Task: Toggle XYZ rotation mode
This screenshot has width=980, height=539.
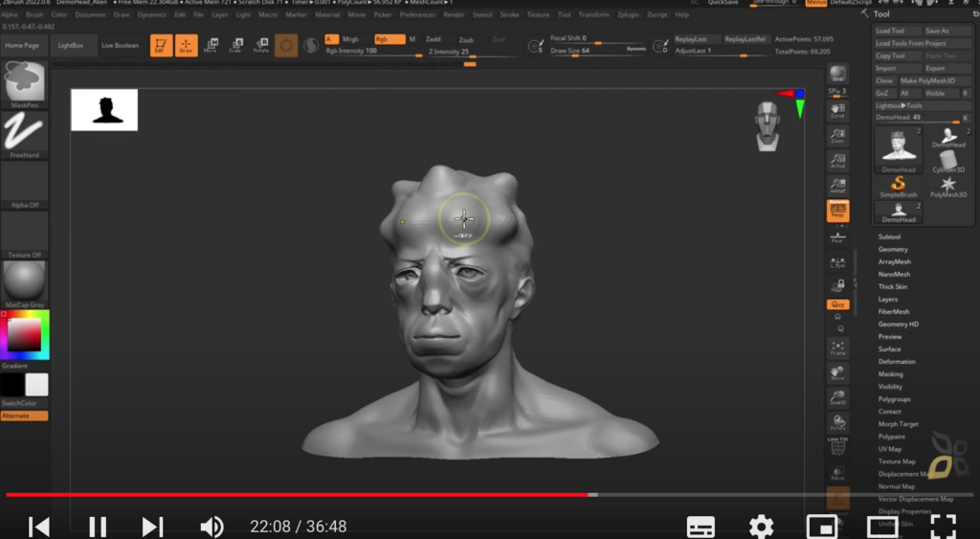Action: point(837,304)
